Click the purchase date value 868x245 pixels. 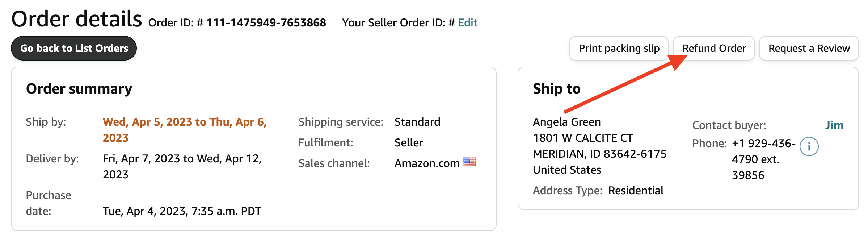point(182,211)
